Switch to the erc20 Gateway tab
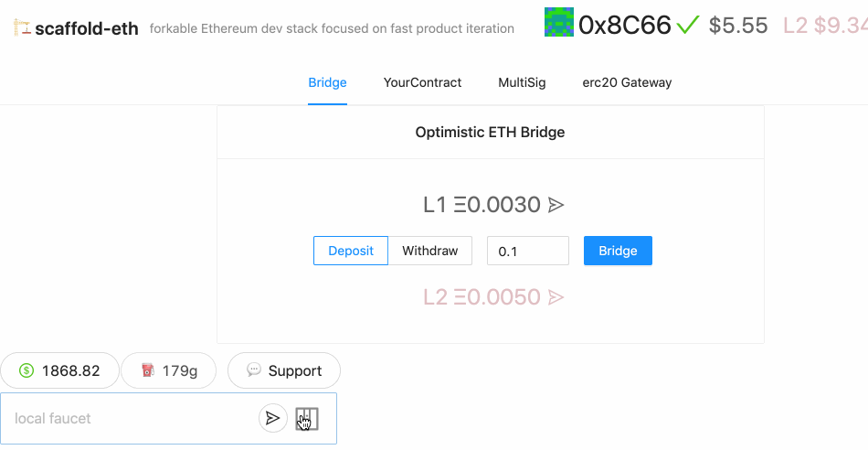This screenshot has height=450, width=868. tap(627, 82)
